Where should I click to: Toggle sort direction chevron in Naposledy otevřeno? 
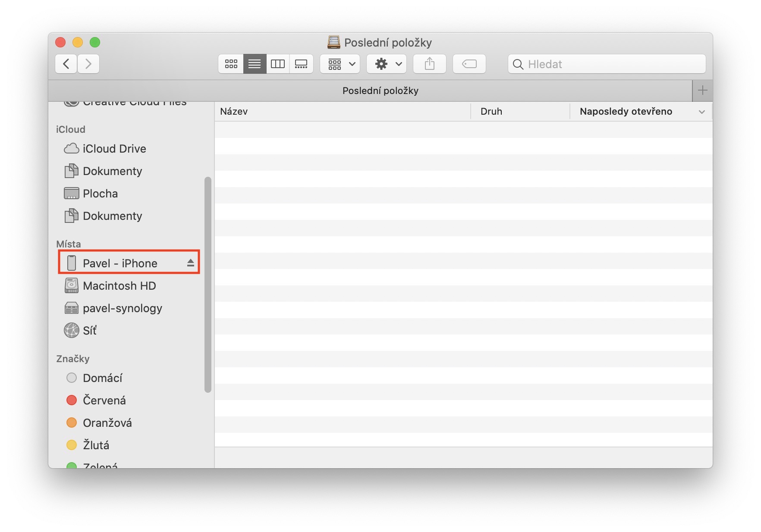coord(702,112)
